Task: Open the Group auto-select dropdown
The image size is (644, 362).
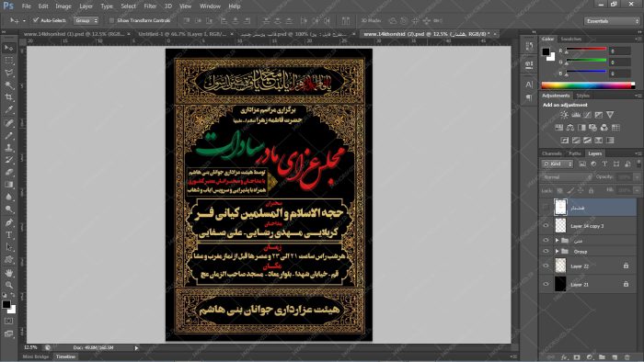Action: pyautogui.click(x=86, y=20)
